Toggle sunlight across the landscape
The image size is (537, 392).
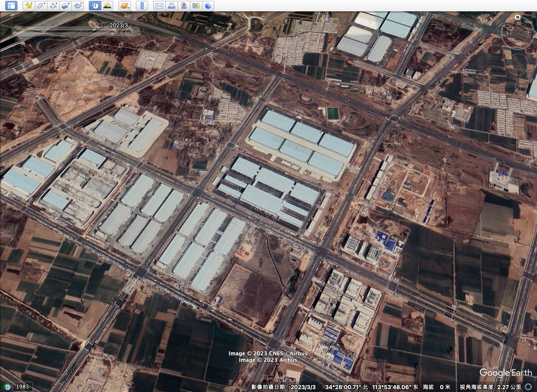click(107, 6)
